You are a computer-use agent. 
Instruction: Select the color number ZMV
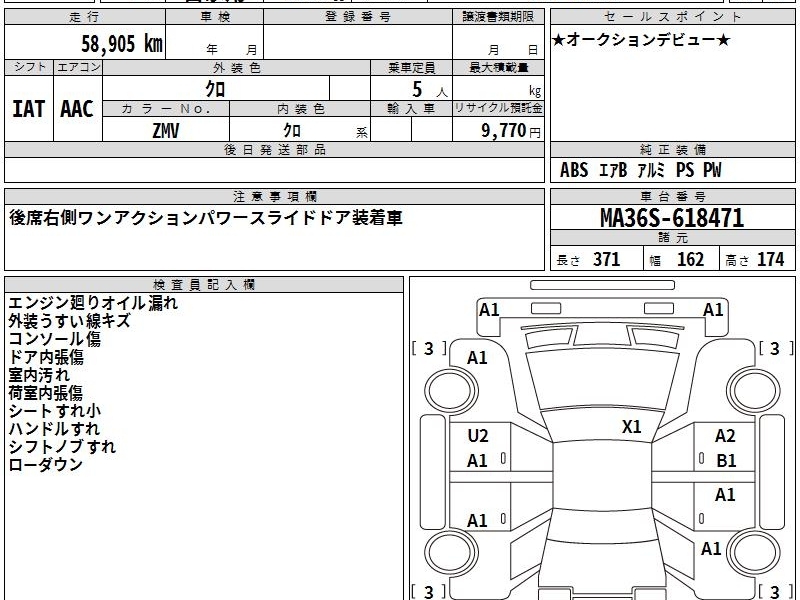click(x=166, y=131)
